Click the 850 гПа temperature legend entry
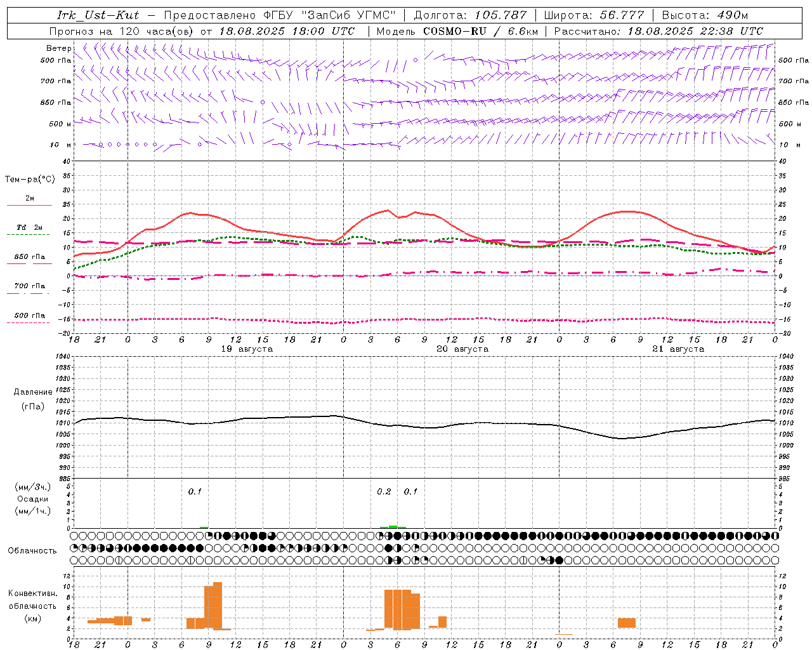 (x=30, y=257)
